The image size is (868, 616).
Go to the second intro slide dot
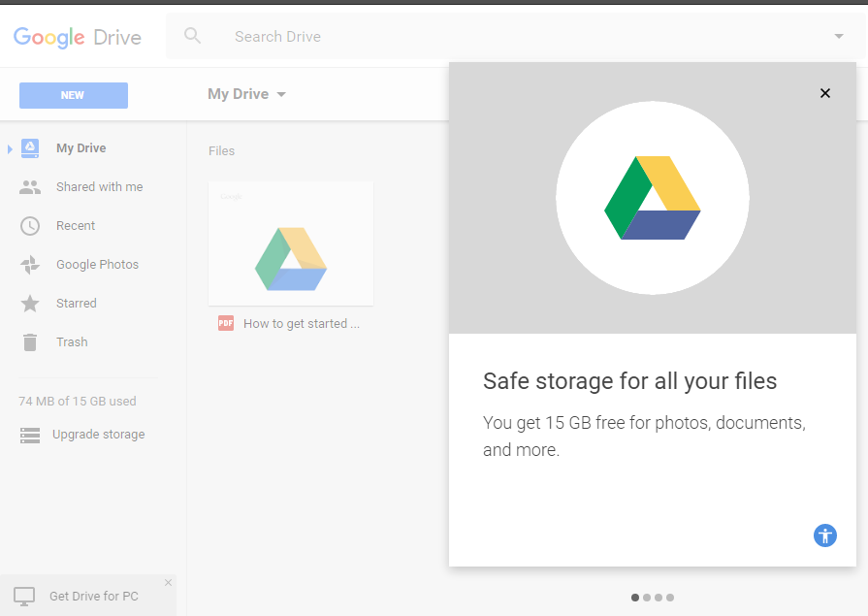tap(647, 598)
